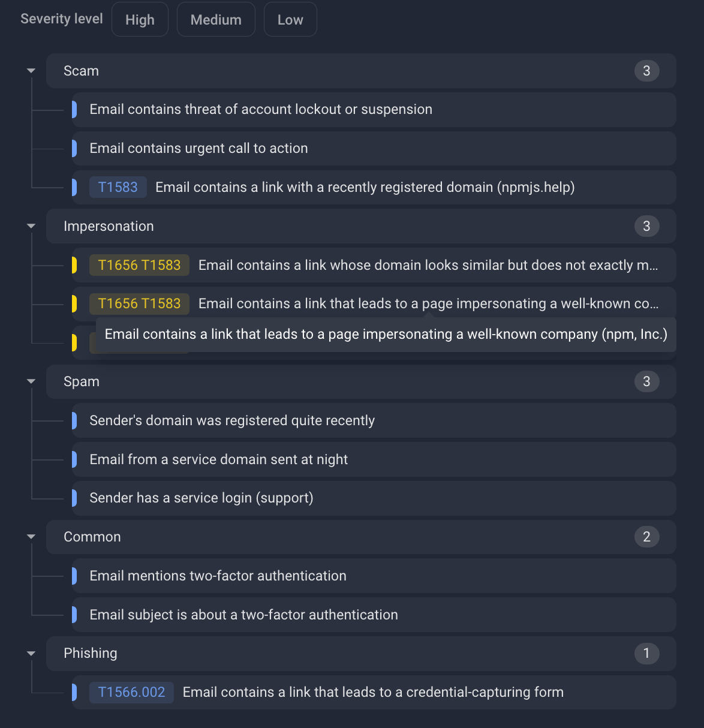This screenshot has height=728, width=704.
Task: Click the Medium severity filter button
Action: click(216, 19)
